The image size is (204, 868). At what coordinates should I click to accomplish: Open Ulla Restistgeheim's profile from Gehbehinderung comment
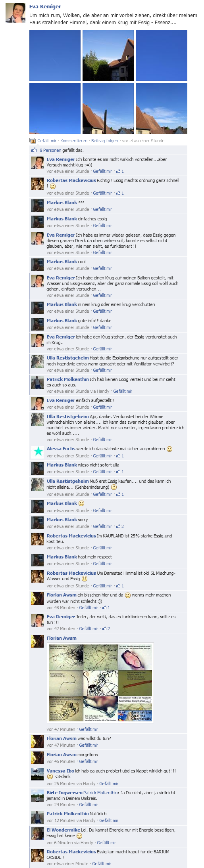click(68, 481)
